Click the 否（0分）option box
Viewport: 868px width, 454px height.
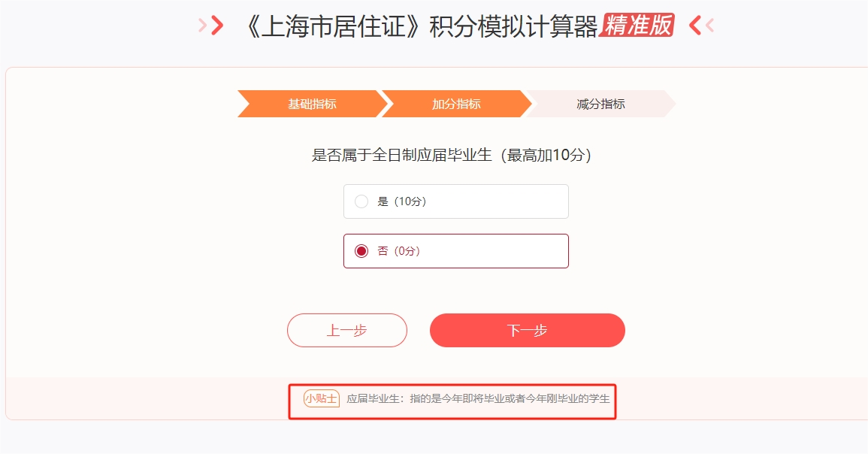[x=455, y=251]
